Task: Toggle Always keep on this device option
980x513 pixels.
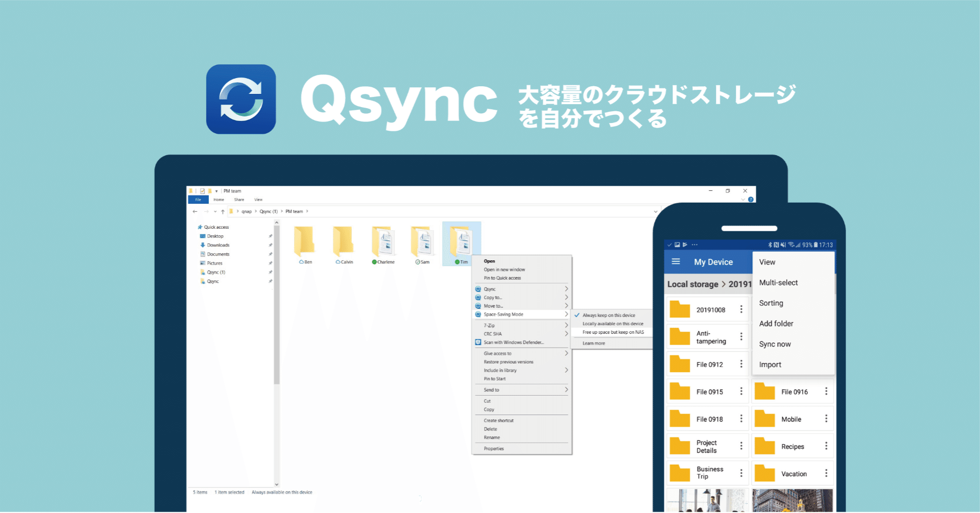Action: pyautogui.click(x=609, y=315)
